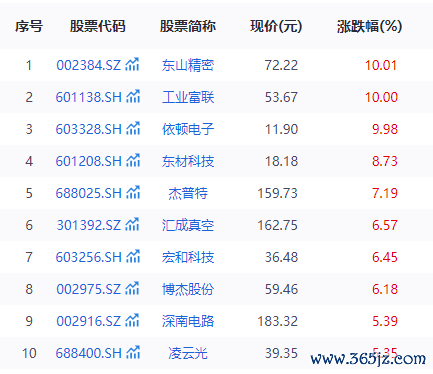This screenshot has height=374, width=433.
Task: Open the 凌云光 stock link
Action: (188, 353)
